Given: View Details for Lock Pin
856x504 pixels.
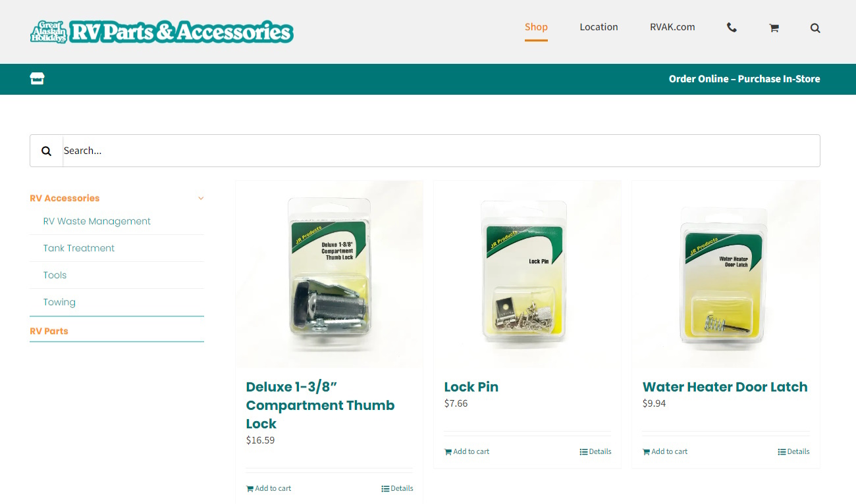Looking at the screenshot, I should pos(596,451).
